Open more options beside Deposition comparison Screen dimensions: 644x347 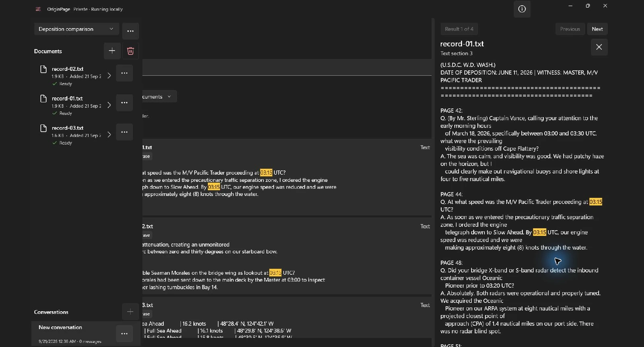coord(130,31)
